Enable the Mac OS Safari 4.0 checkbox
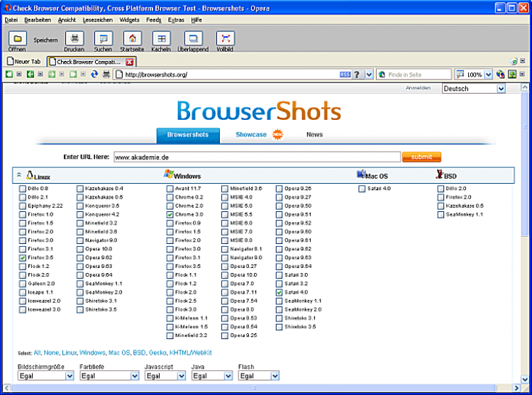 point(362,189)
